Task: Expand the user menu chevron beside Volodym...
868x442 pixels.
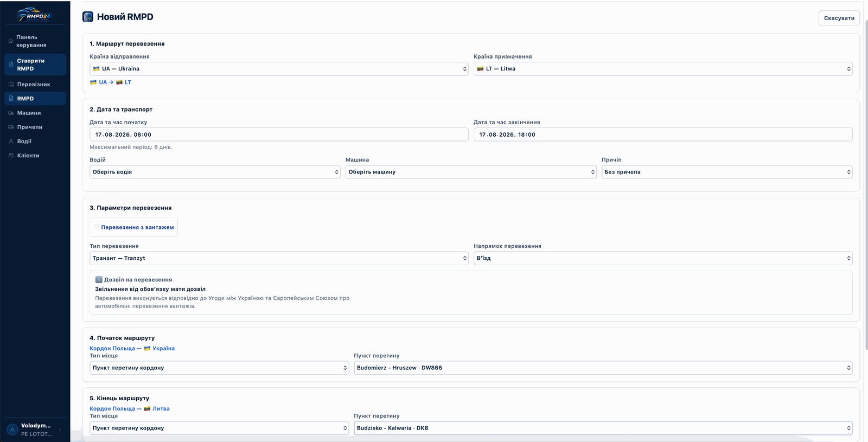Action: 60,430
